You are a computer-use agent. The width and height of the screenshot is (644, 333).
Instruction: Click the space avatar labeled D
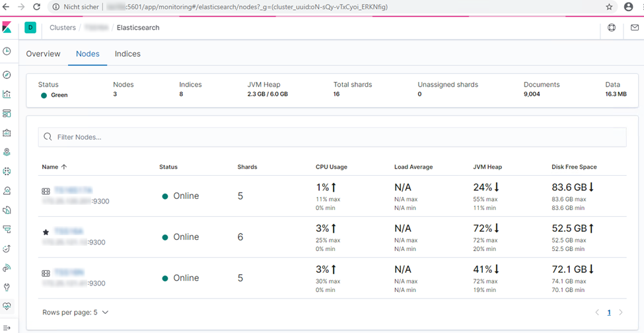pyautogui.click(x=30, y=28)
